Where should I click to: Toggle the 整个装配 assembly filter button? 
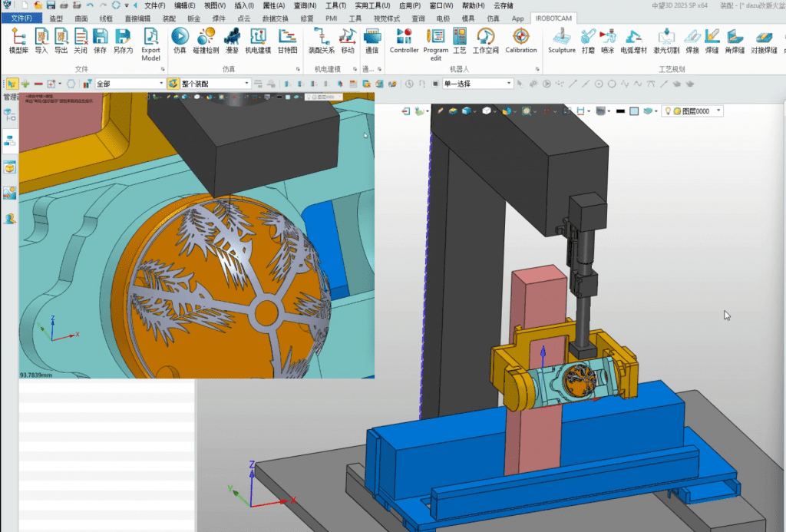pyautogui.click(x=173, y=83)
